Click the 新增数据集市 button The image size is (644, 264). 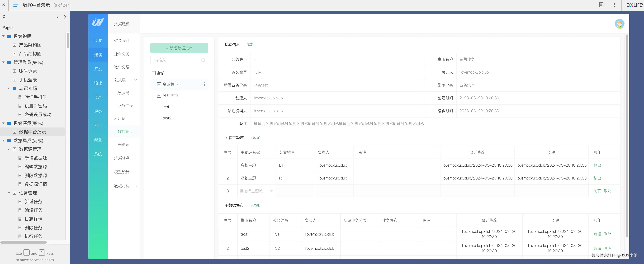coord(179,48)
